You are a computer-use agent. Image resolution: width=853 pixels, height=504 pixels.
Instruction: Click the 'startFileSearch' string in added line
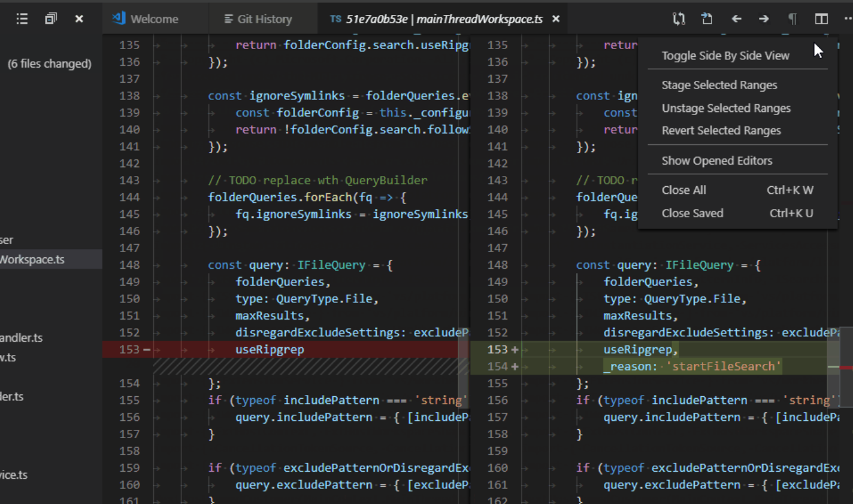[x=724, y=366]
